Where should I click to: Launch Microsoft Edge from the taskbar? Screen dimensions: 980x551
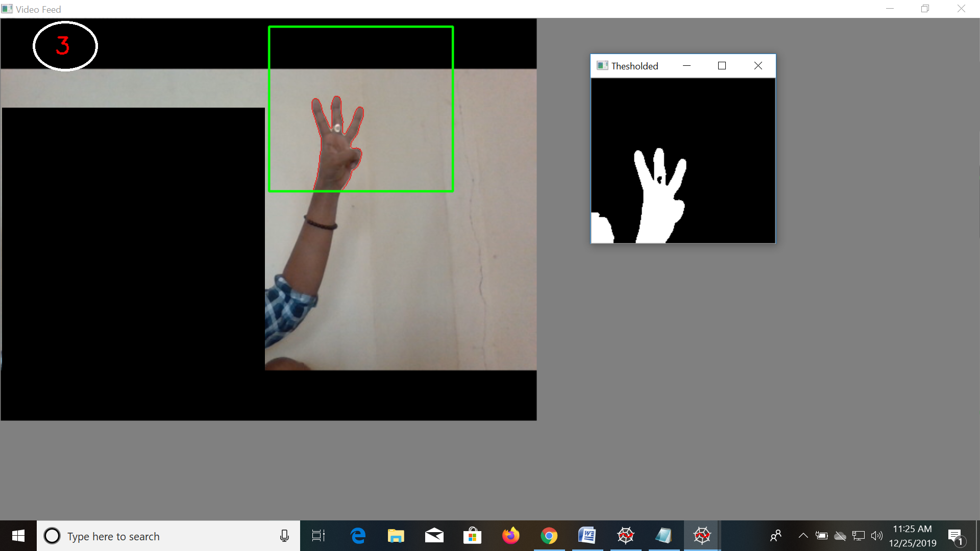357,536
